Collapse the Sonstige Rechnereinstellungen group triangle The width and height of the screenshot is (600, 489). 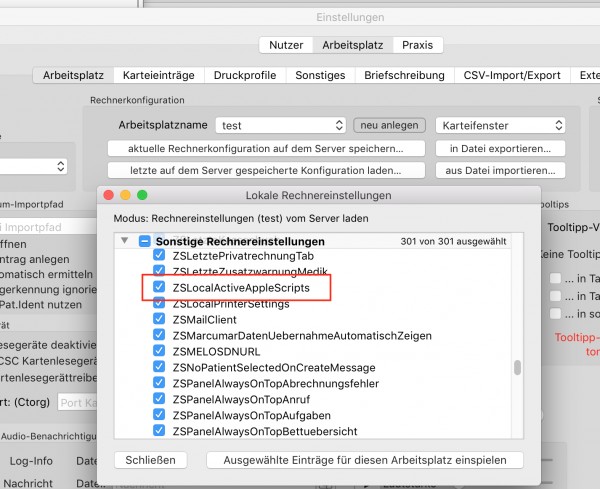coord(124,241)
